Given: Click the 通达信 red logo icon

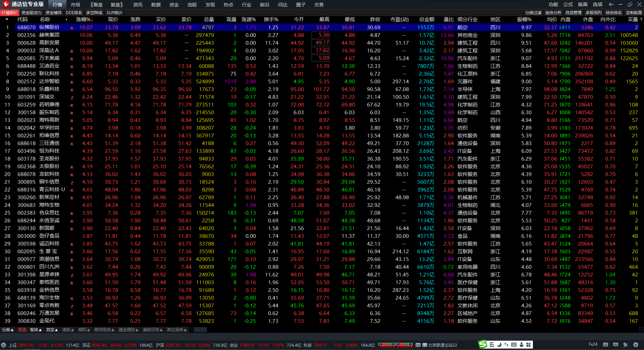Looking at the screenshot, I should pos(6,4).
